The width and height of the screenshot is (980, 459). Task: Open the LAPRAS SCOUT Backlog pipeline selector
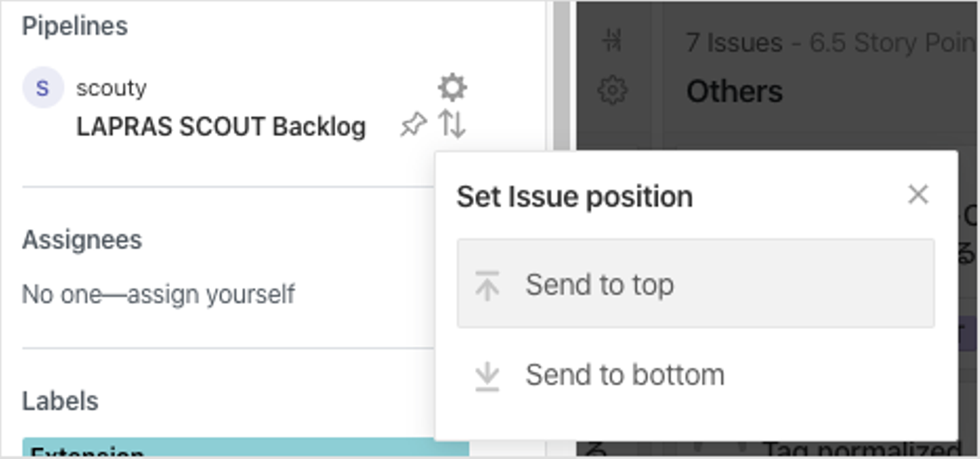pos(221,127)
